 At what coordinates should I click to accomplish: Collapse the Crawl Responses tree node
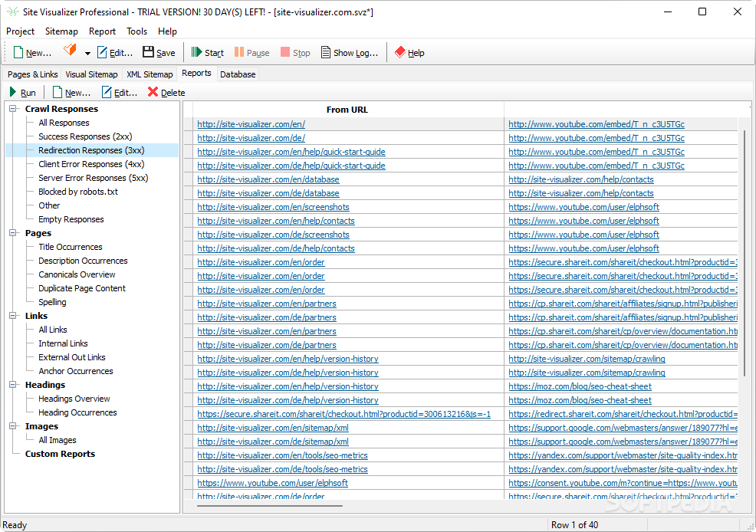(x=12, y=109)
